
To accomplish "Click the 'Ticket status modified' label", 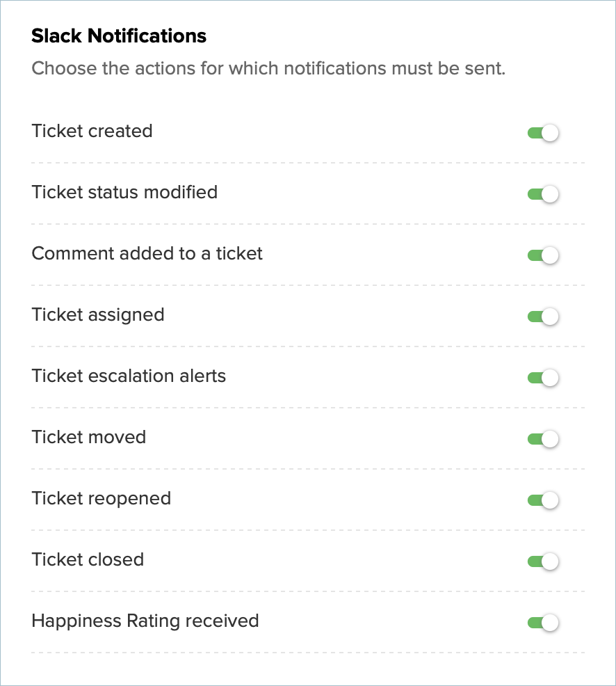I will [124, 192].
